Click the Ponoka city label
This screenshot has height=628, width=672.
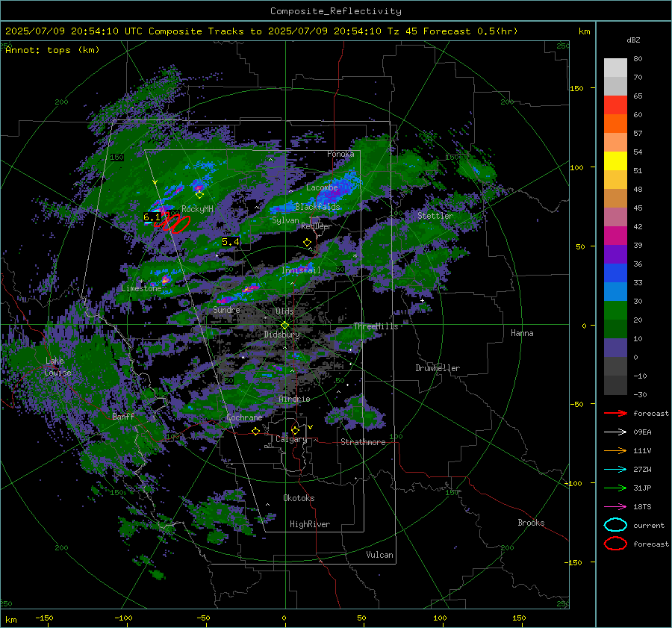340,154
